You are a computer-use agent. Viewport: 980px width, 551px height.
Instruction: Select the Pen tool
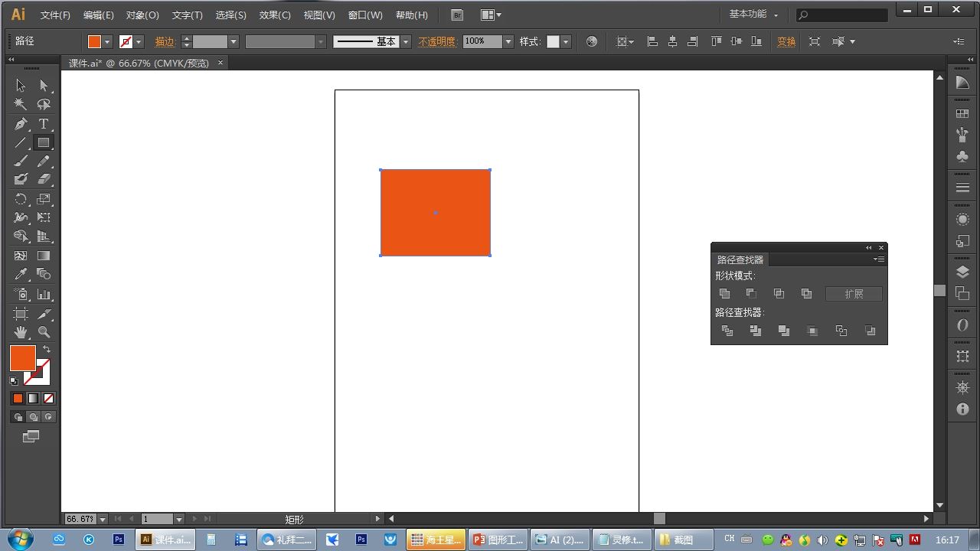coord(21,124)
